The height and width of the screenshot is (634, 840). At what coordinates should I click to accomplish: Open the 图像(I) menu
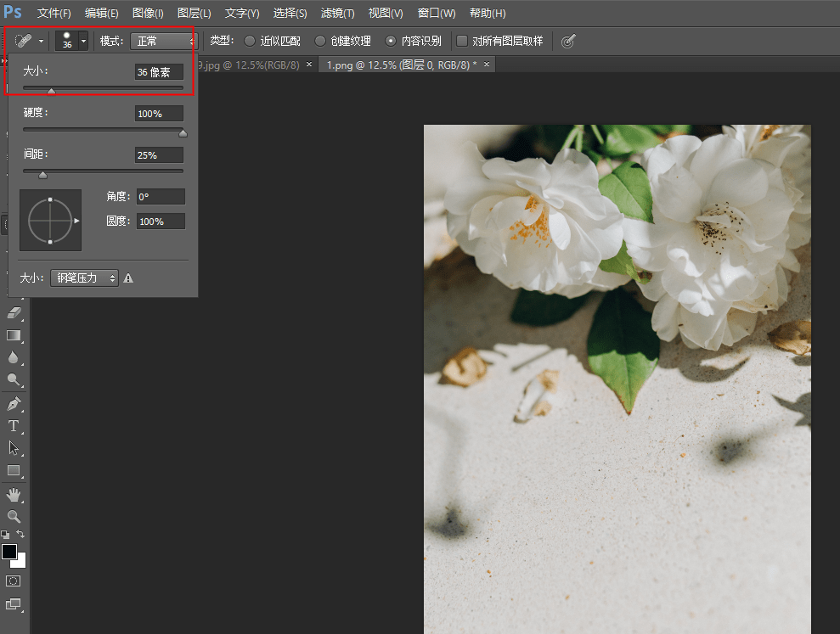click(148, 14)
